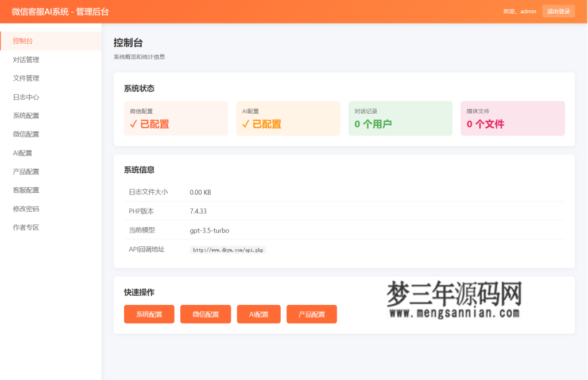Click the 退出登录 button
Viewport: 588px width, 380px height.
tap(558, 11)
